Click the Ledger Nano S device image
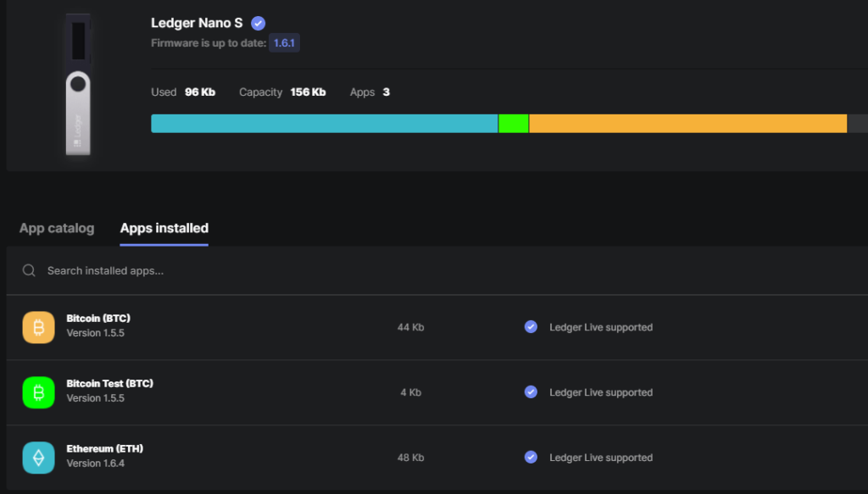Screen dimensions: 868x494 click(x=78, y=85)
